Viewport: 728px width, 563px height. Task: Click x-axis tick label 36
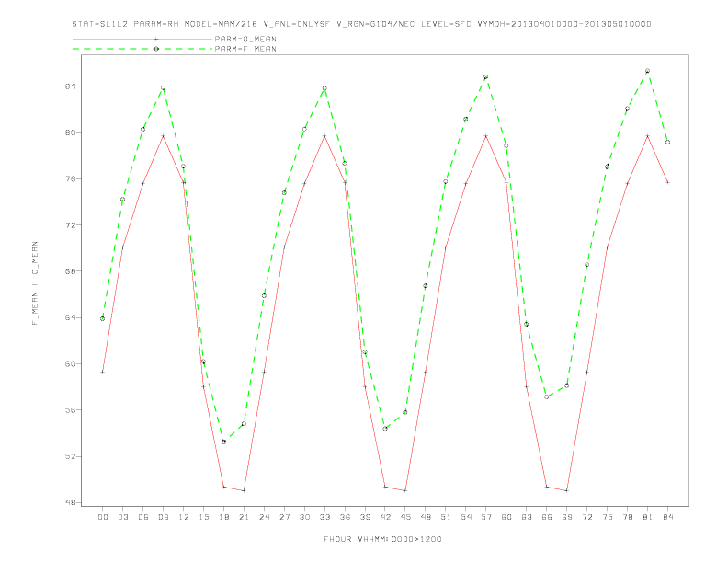click(x=345, y=517)
